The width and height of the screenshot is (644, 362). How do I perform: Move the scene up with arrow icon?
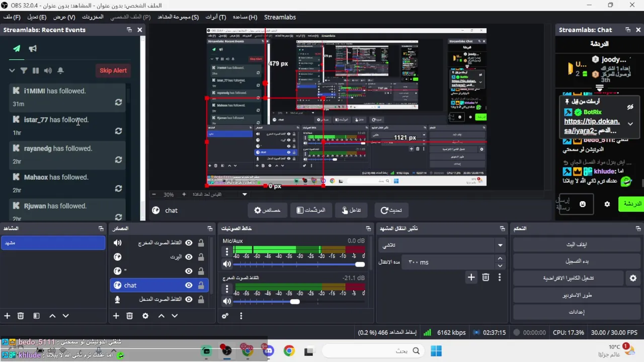pos(52,316)
